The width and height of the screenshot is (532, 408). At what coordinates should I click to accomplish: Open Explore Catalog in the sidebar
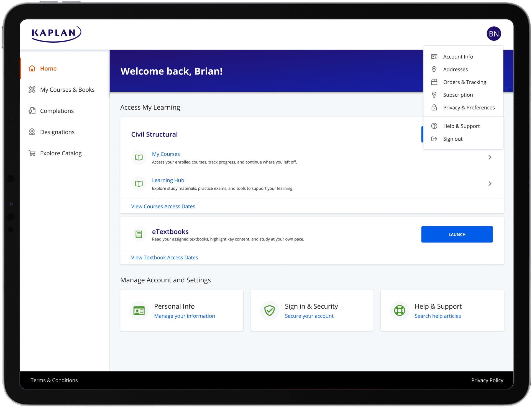coord(65,153)
